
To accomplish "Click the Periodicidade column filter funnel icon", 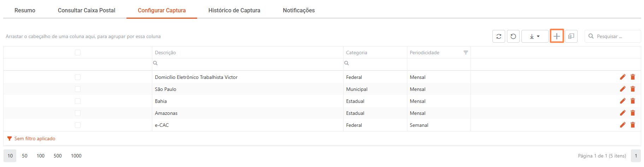I will tap(466, 52).
